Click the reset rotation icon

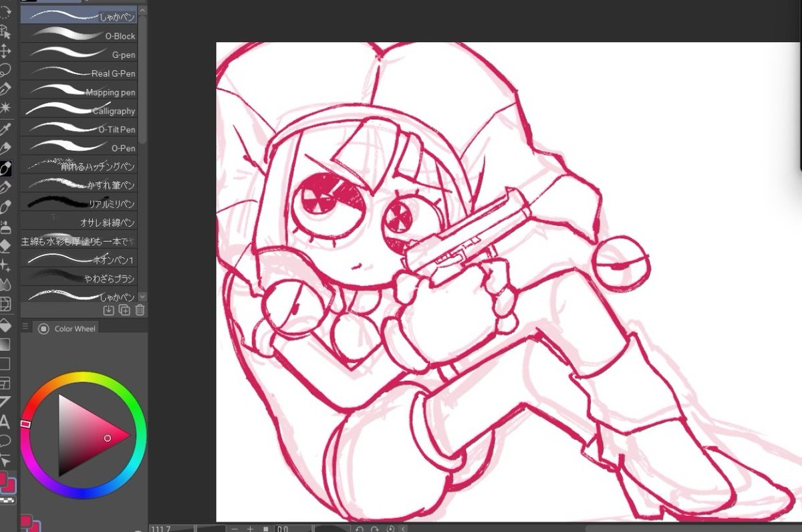390,529
